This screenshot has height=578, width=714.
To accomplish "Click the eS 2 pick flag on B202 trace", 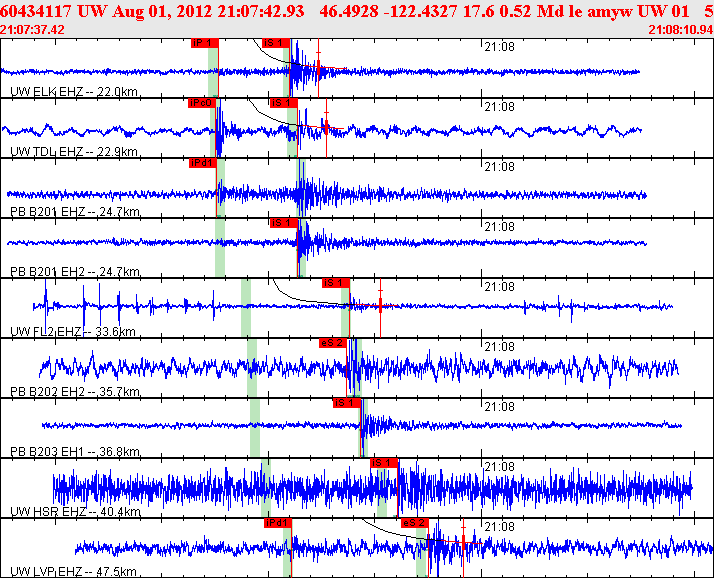I will [332, 342].
